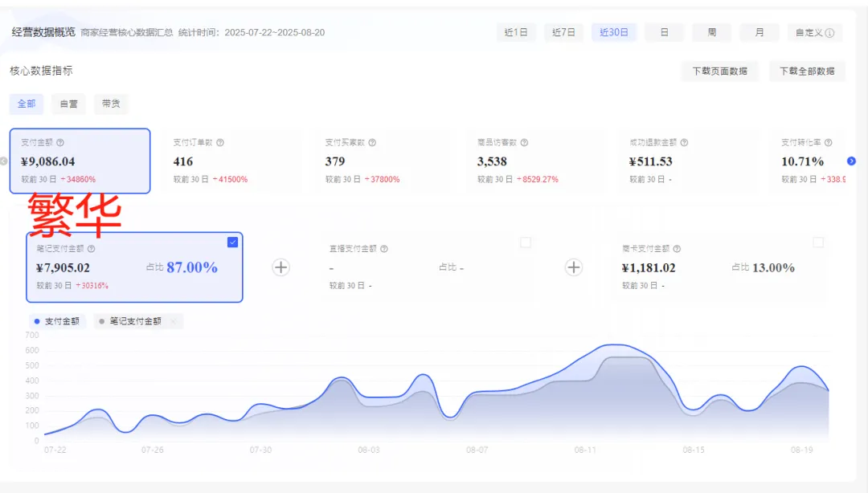
Task: Click help icon beside 商卡支付金额
Action: (x=677, y=249)
